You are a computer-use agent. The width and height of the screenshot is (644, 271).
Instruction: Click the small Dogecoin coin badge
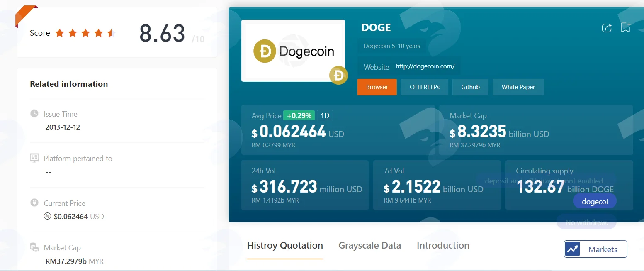click(338, 76)
